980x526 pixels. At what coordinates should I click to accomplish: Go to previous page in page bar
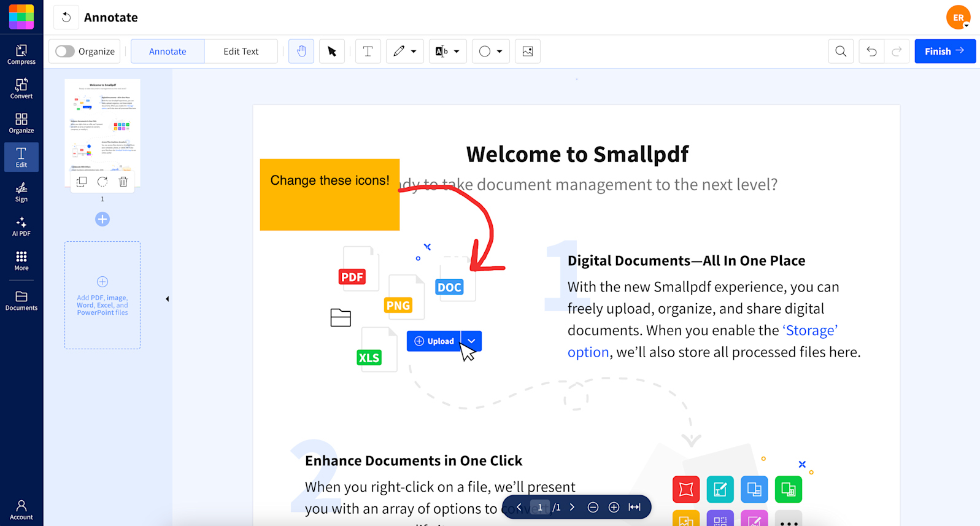(x=519, y=507)
